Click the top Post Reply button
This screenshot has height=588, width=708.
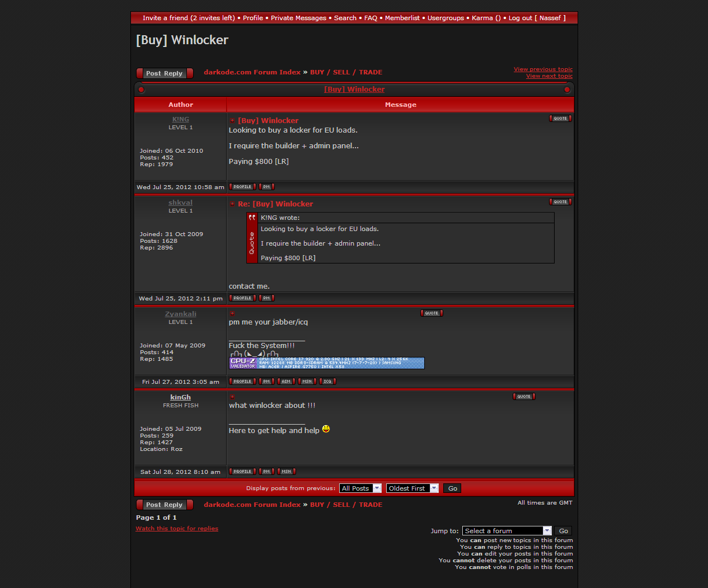pos(165,73)
